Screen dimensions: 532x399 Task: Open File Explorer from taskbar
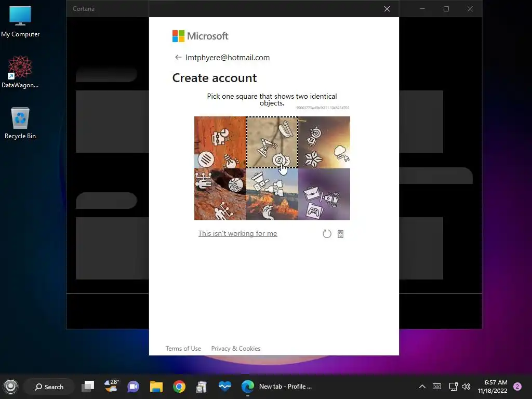tap(156, 387)
